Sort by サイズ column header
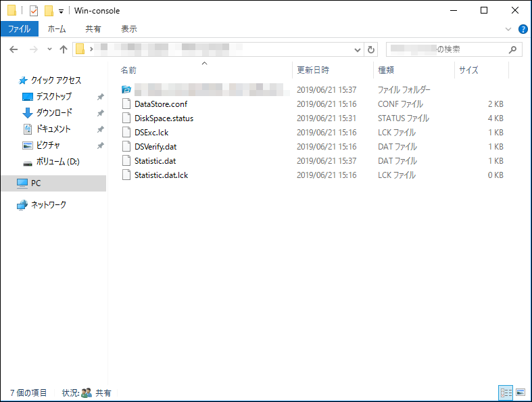This screenshot has height=402, width=532. tap(468, 70)
